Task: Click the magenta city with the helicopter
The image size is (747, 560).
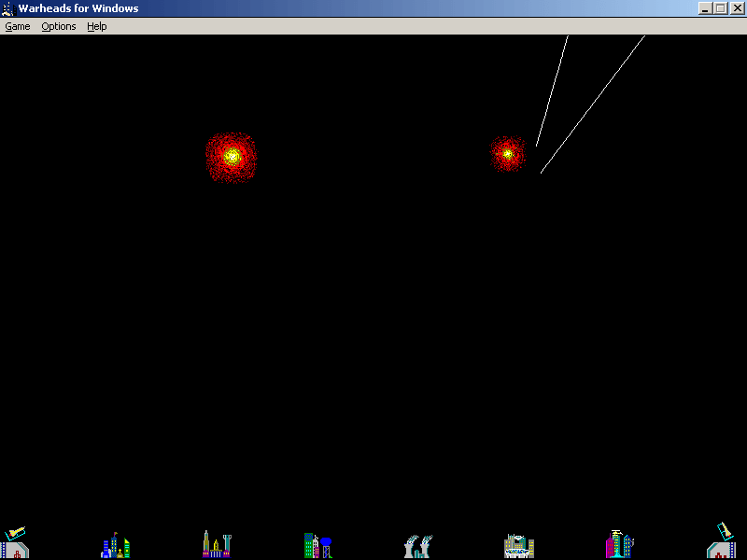Action: click(620, 544)
